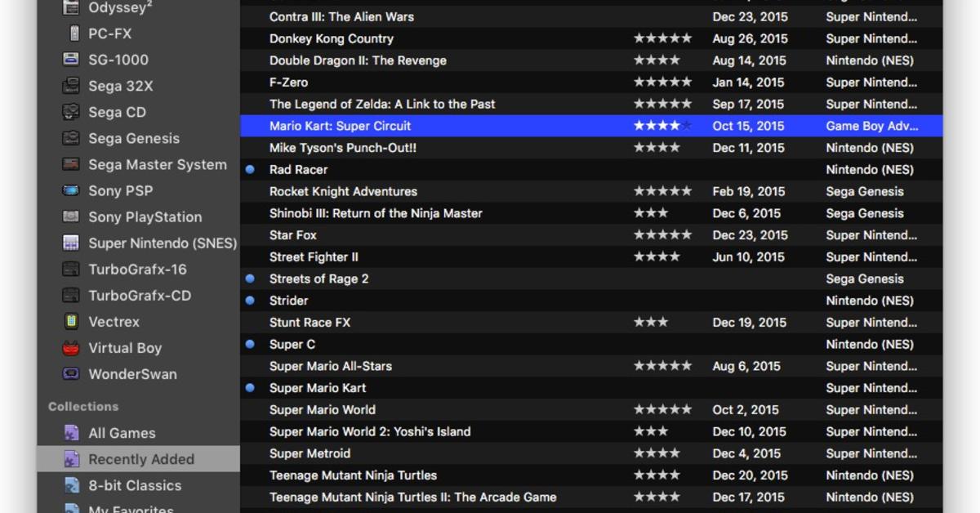Click the SG-1000 console icon
The image size is (980, 513).
[x=73, y=60]
